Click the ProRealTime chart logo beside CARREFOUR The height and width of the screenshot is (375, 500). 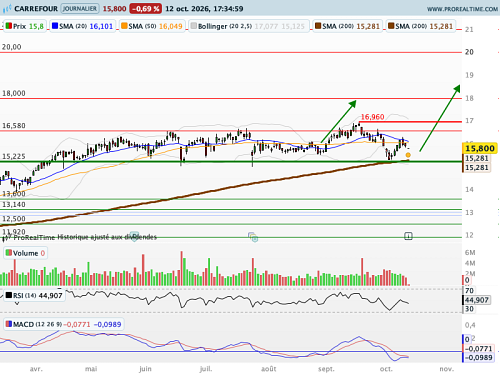[7, 9]
